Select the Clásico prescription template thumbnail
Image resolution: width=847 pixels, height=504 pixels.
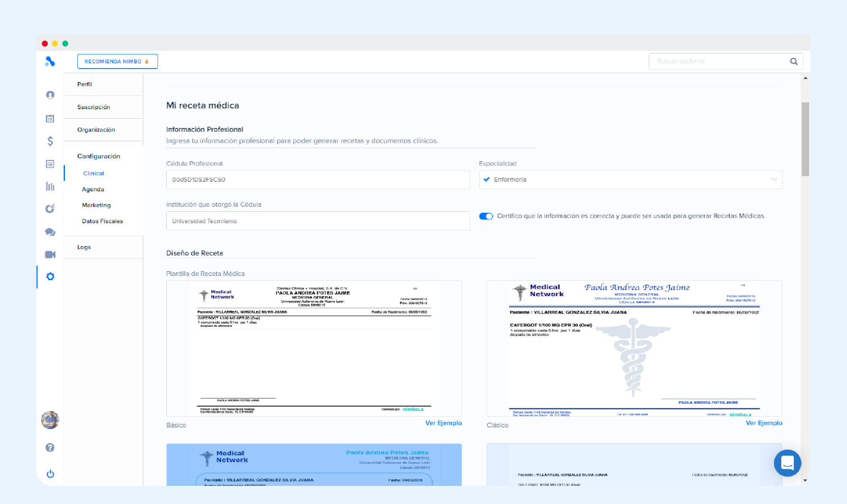click(634, 348)
